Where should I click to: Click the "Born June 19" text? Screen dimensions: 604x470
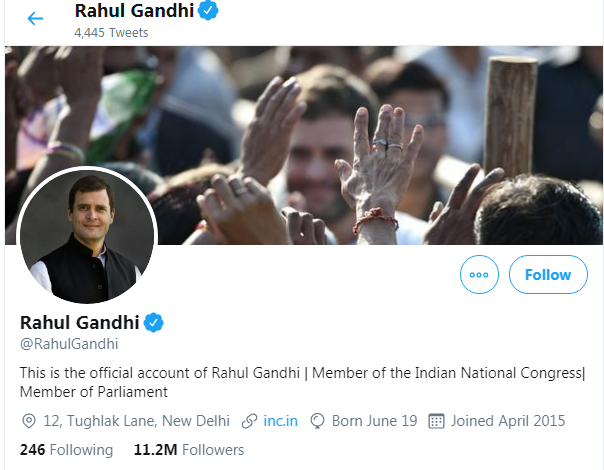372,421
